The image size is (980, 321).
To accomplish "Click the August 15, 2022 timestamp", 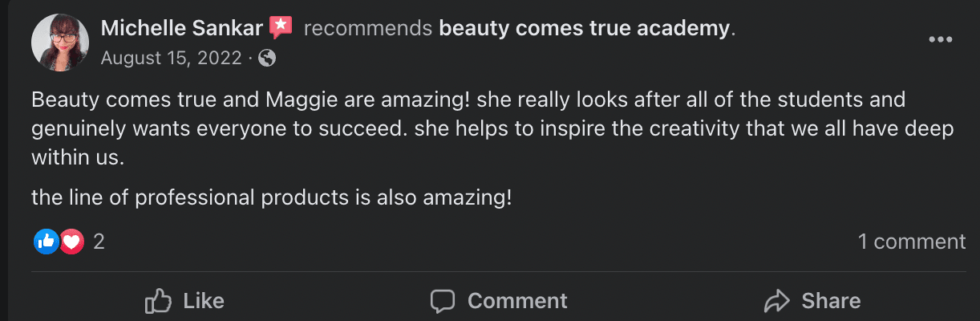I will click(x=172, y=58).
